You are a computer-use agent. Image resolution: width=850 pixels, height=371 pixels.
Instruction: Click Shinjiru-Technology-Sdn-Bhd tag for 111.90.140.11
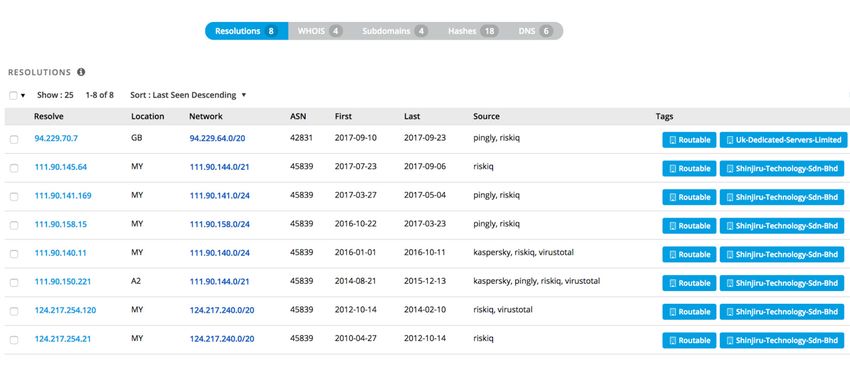[782, 254]
